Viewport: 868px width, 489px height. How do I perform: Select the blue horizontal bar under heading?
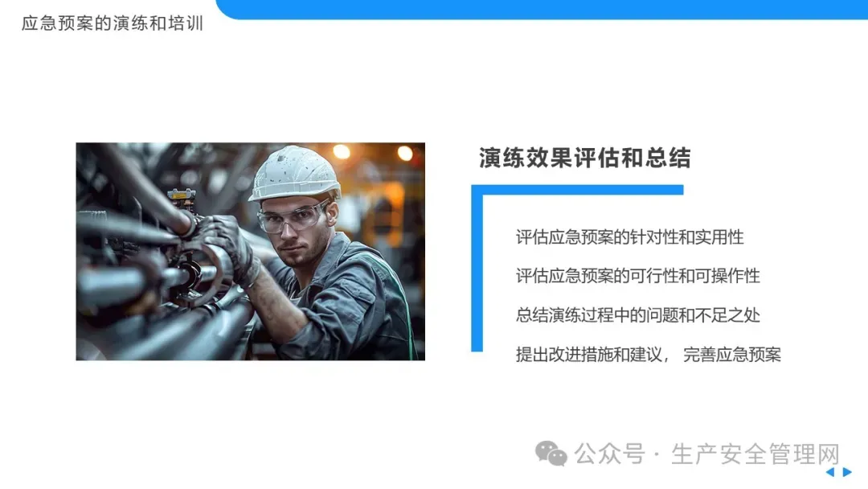point(577,190)
